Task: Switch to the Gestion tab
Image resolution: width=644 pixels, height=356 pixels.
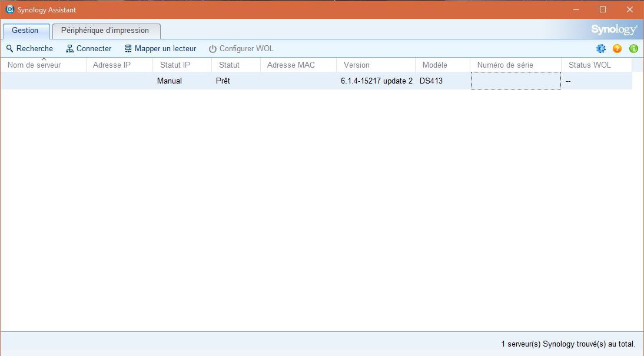Action: click(25, 31)
